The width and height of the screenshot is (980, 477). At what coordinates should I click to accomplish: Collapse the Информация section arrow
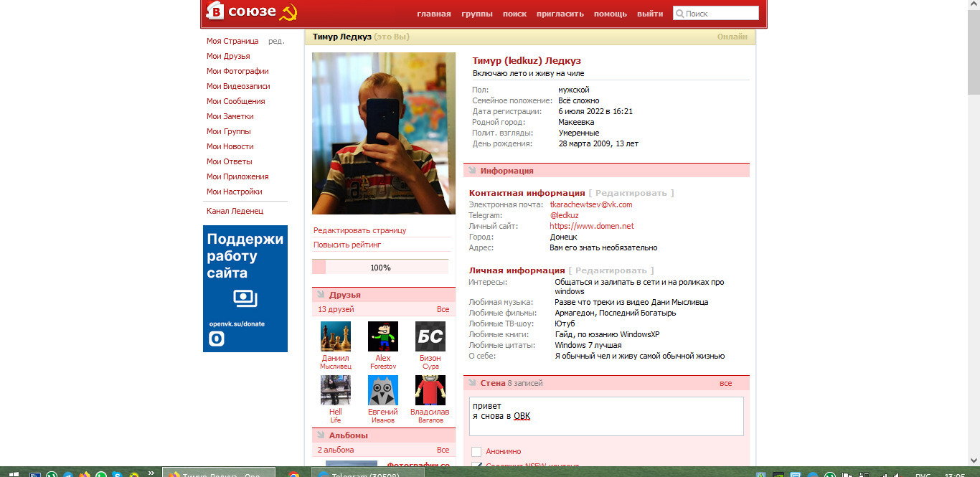[x=472, y=171]
